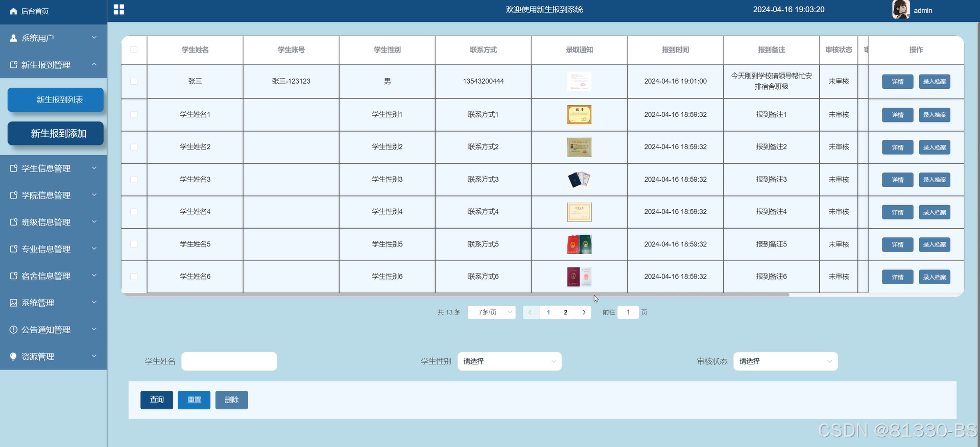Click the 删除 delete button
This screenshot has height=447, width=980.
coord(232,400)
